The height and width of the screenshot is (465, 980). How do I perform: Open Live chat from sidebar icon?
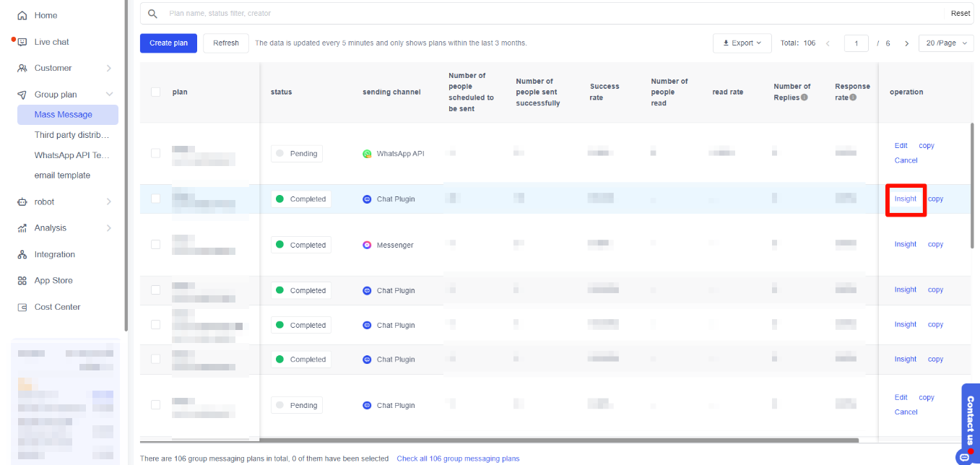point(22,42)
